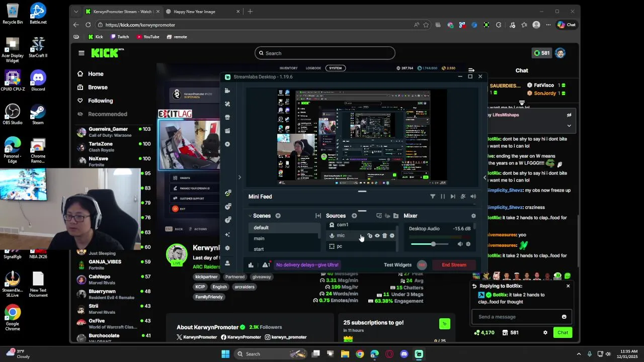Image resolution: width=644 pixels, height=362 pixels.
Task: Dismiss the Replying to BotRix banner
Action: click(568, 286)
